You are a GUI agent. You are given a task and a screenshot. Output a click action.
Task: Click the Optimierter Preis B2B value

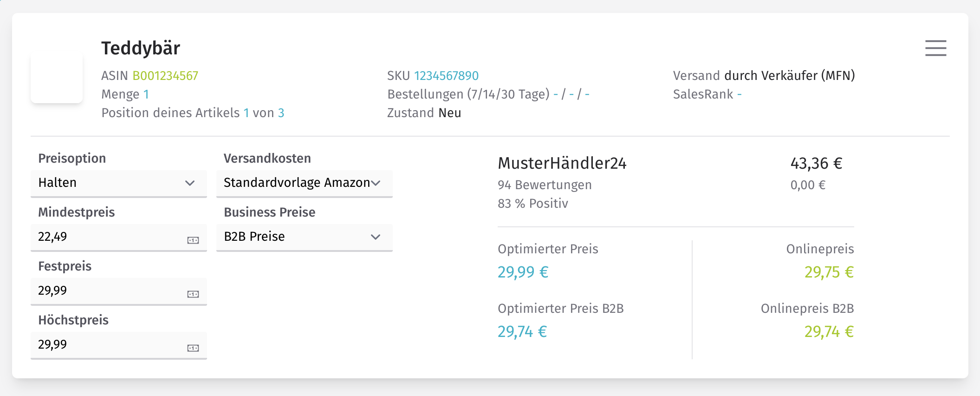pos(522,331)
